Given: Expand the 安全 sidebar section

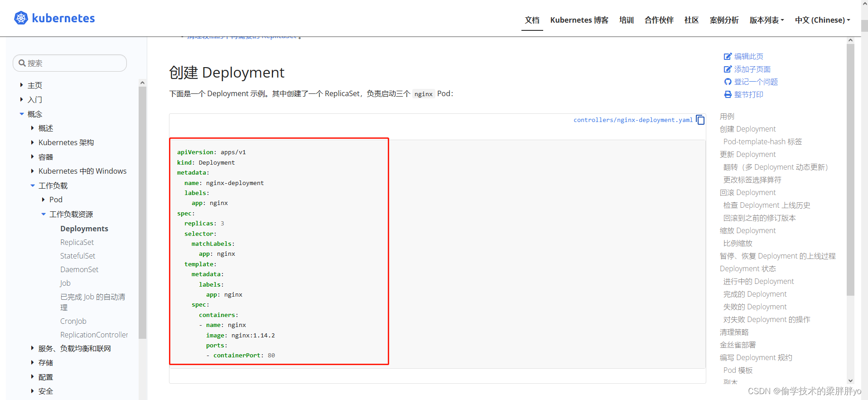Looking at the screenshot, I should [x=32, y=390].
